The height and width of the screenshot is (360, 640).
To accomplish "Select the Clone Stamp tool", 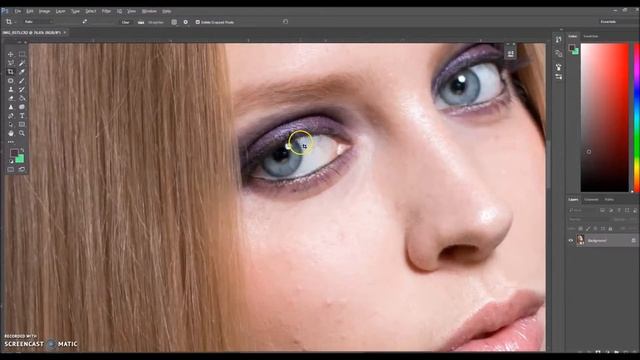I will tap(11, 89).
